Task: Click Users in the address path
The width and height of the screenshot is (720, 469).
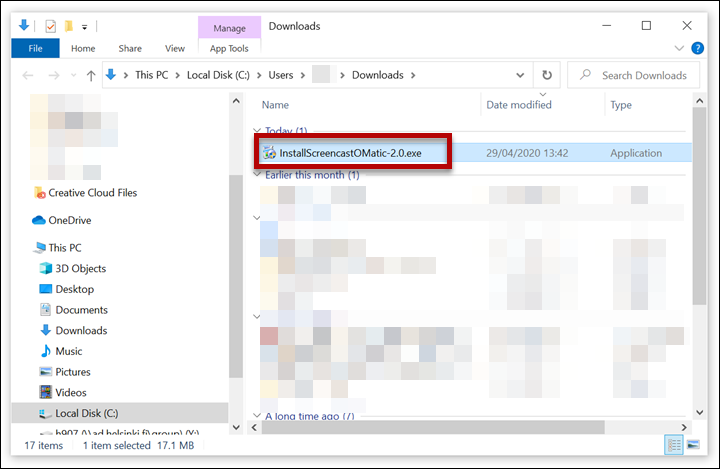Action: tap(281, 75)
